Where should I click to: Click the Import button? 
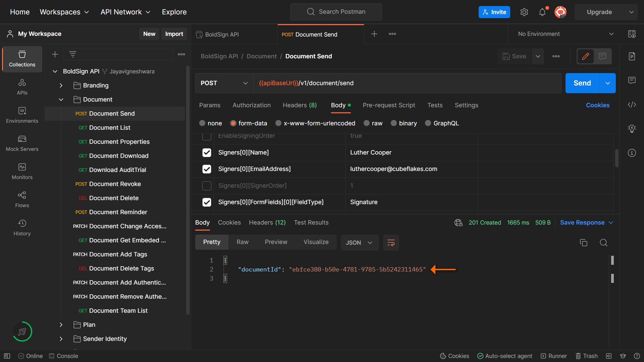(x=174, y=34)
